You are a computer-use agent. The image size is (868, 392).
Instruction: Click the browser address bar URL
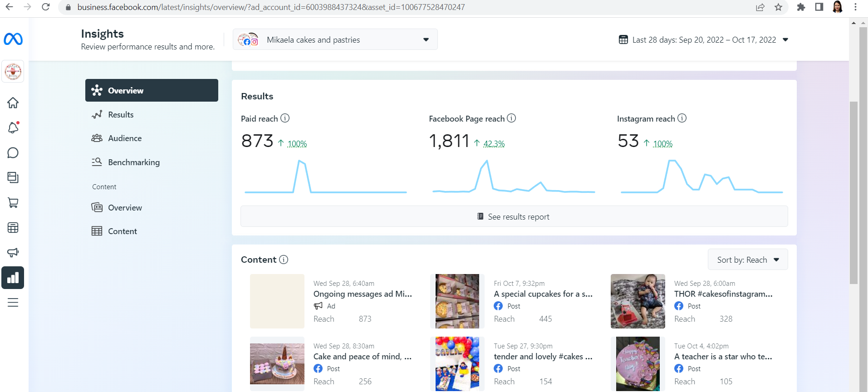[271, 7]
